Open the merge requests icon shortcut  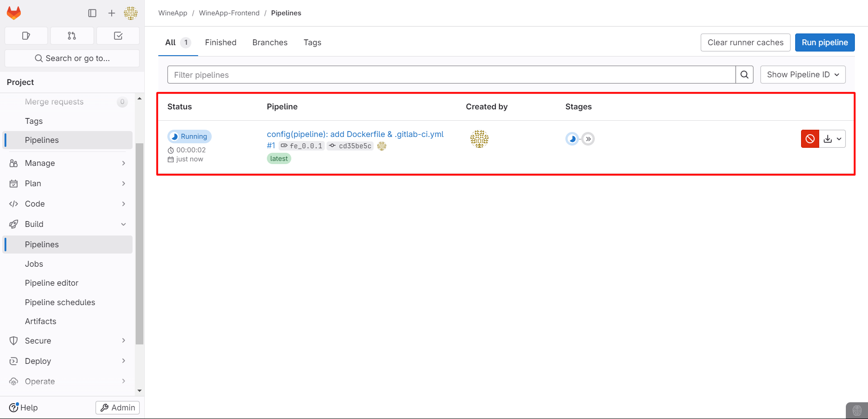[x=72, y=36]
